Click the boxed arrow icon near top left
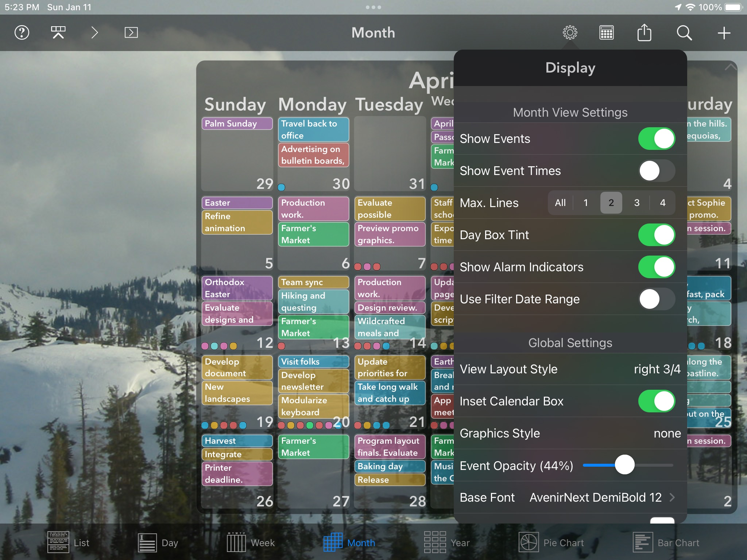 coord(130,32)
